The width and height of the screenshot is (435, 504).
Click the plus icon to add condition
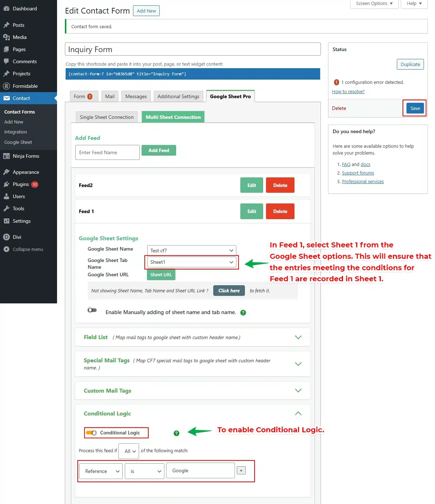(x=241, y=470)
